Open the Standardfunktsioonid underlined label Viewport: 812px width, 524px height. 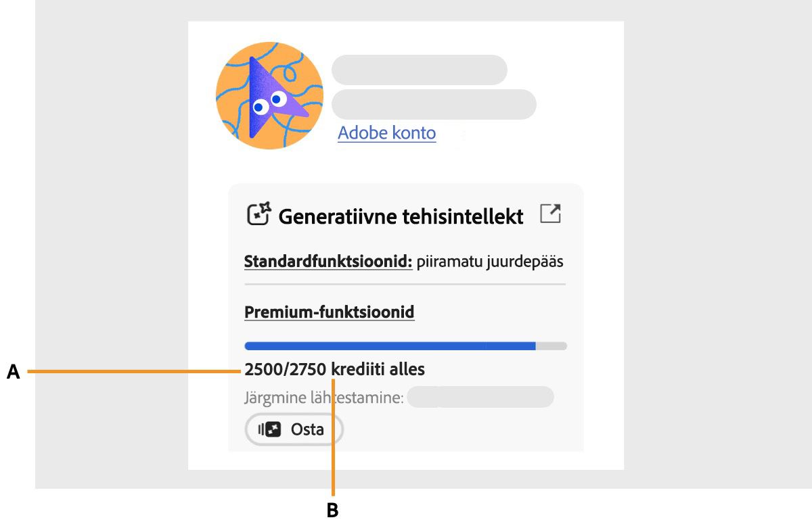click(328, 261)
